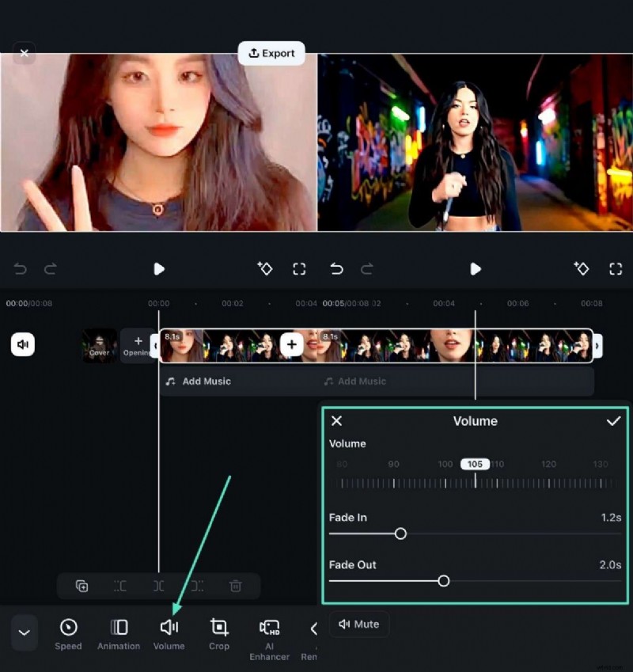Select the Cover thumbnail on the timeline

point(99,344)
